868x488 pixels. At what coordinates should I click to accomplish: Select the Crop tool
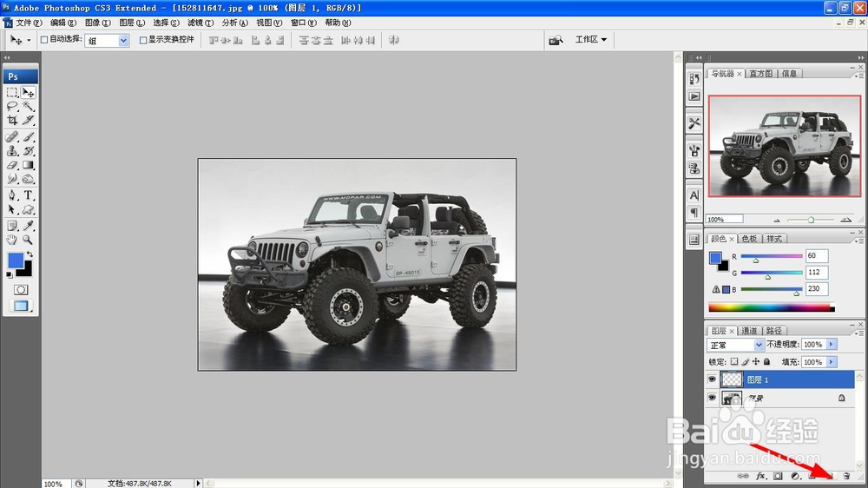click(x=12, y=120)
